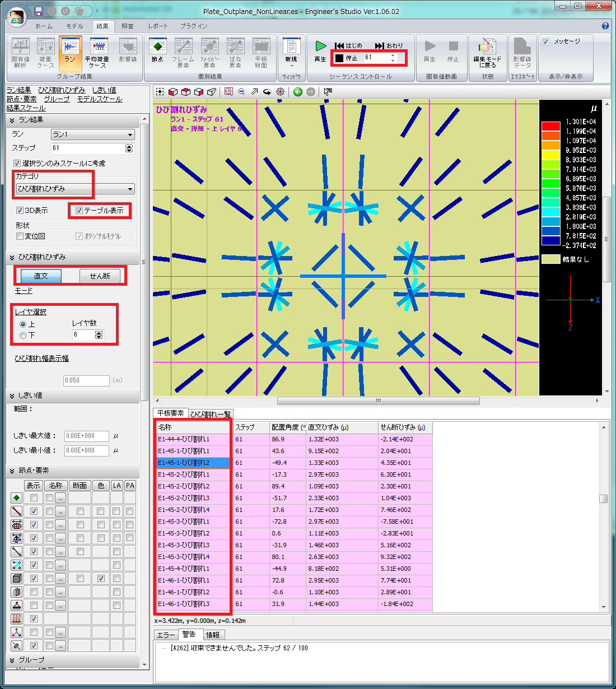Select the 下 layer radio button
The height and width of the screenshot is (689, 616).
[x=23, y=336]
